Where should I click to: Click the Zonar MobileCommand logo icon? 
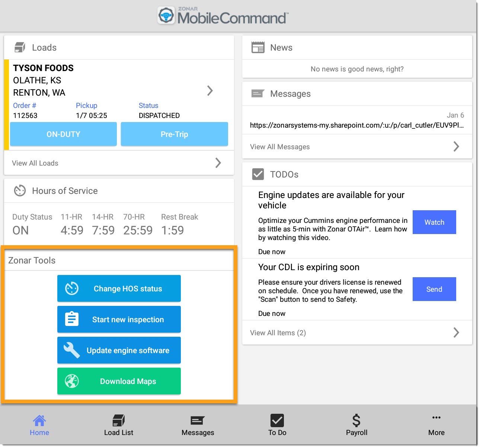(166, 16)
